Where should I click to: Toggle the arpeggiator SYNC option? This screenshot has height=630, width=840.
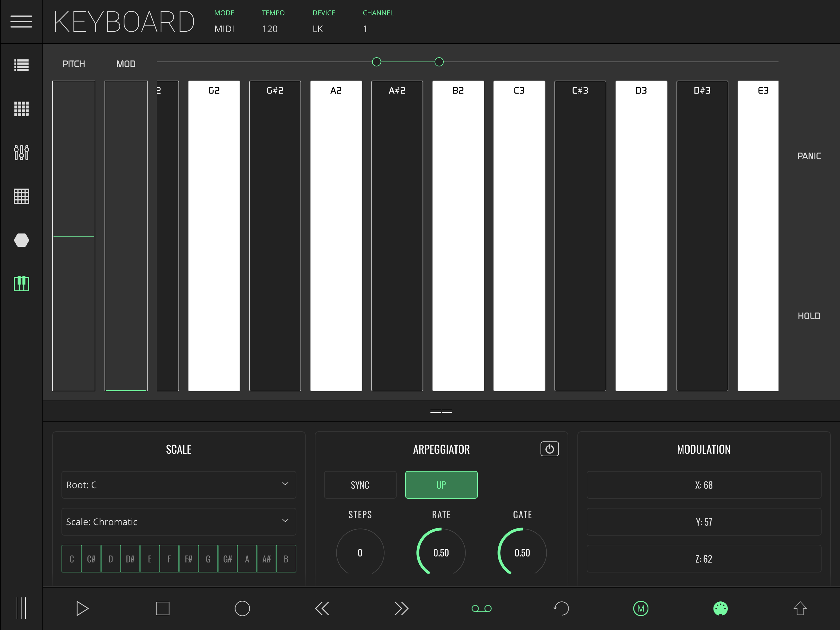[x=360, y=485]
